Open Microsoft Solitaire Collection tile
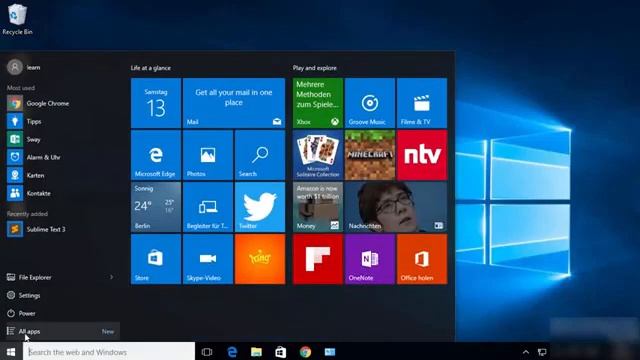640x360 pixels. [x=318, y=155]
